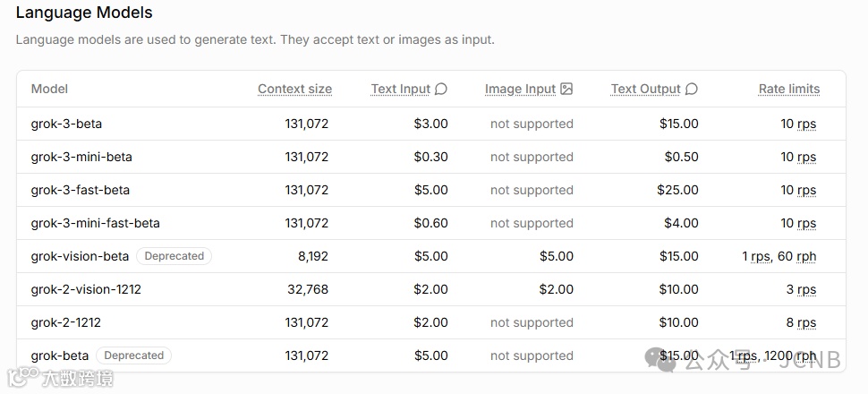Click the Image Input picture icon
868x394 pixels.
[x=566, y=89]
